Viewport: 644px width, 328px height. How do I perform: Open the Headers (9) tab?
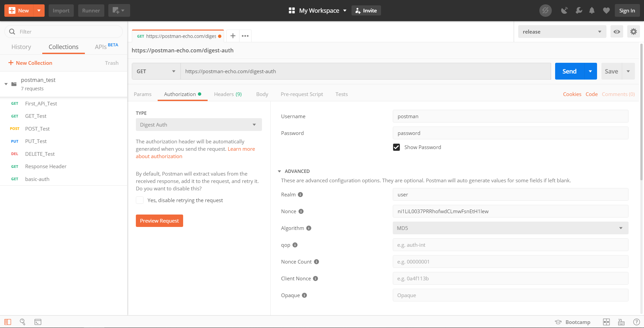pyautogui.click(x=228, y=94)
